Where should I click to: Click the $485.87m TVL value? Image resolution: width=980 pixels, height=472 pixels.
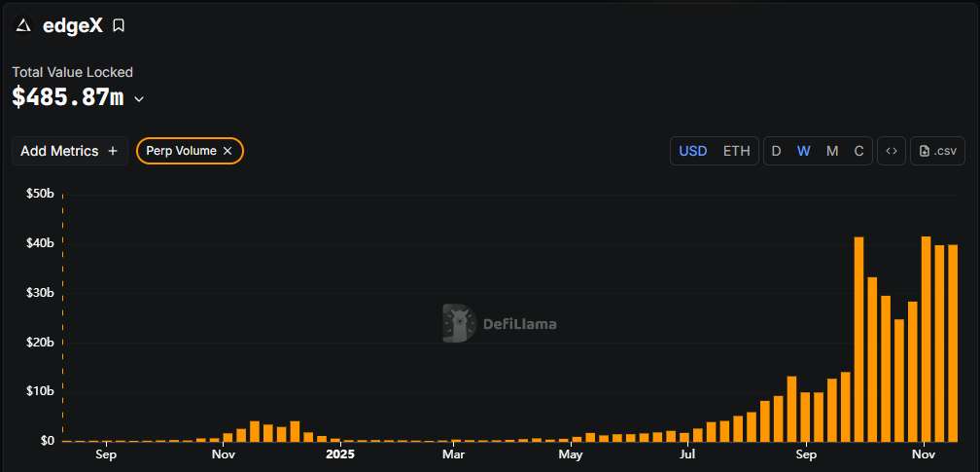[x=68, y=97]
